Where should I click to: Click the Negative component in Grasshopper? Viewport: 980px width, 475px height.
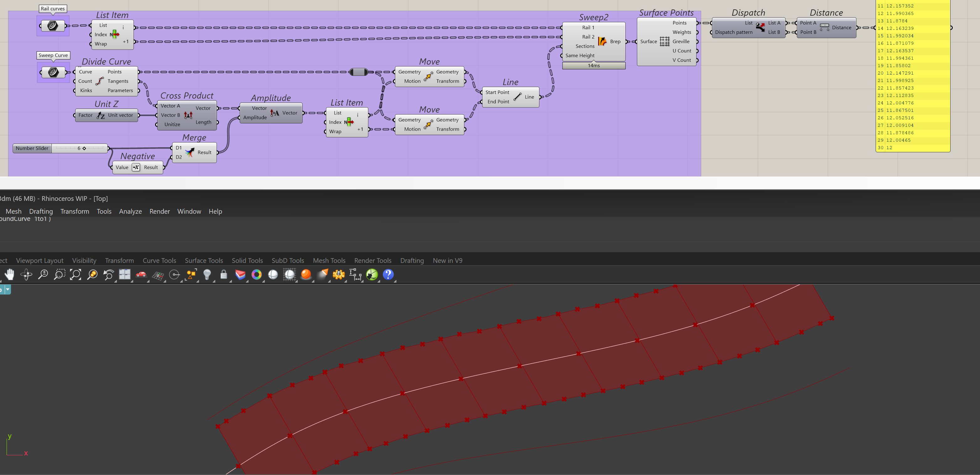pyautogui.click(x=136, y=167)
